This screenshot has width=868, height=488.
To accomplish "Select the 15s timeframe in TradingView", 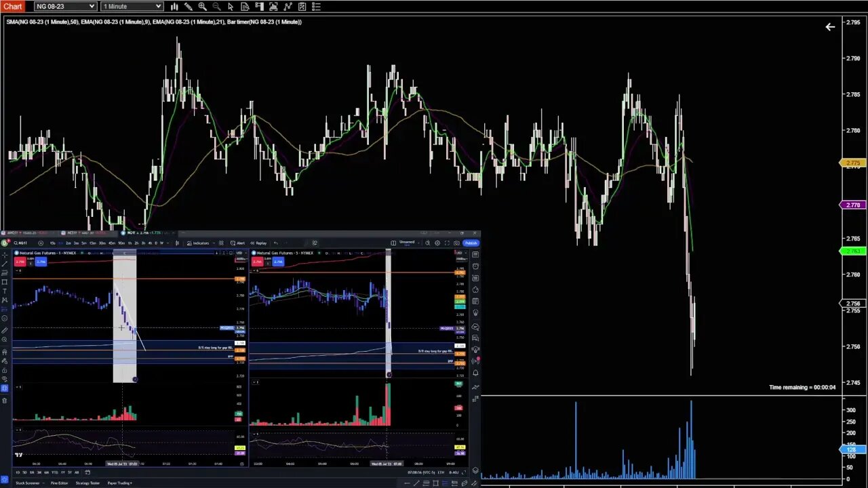I will click(52, 243).
